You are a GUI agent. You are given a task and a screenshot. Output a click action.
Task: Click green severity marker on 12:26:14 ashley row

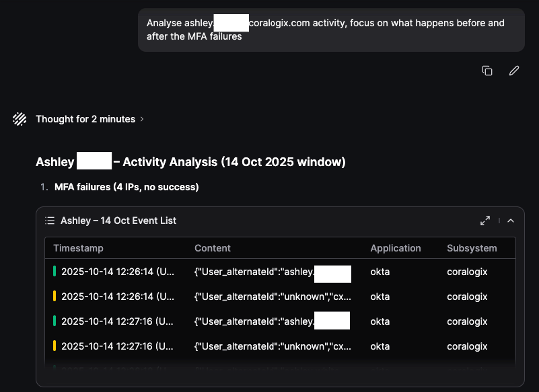tap(55, 272)
